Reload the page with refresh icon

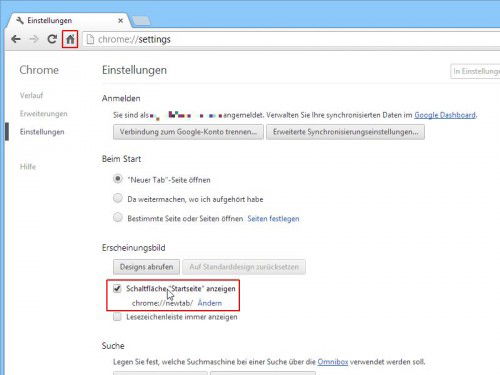[52, 39]
